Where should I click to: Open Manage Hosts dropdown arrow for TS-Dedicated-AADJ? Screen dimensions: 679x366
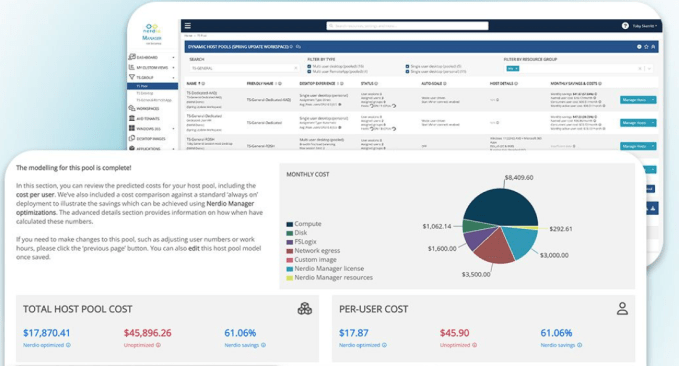pos(653,100)
